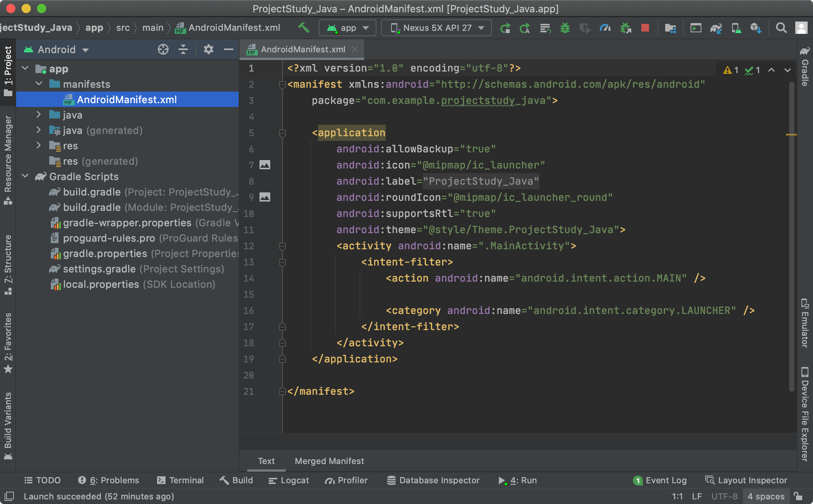The image size is (813, 504).
Task: Sync Project with Gradle Files icon
Action: click(716, 28)
